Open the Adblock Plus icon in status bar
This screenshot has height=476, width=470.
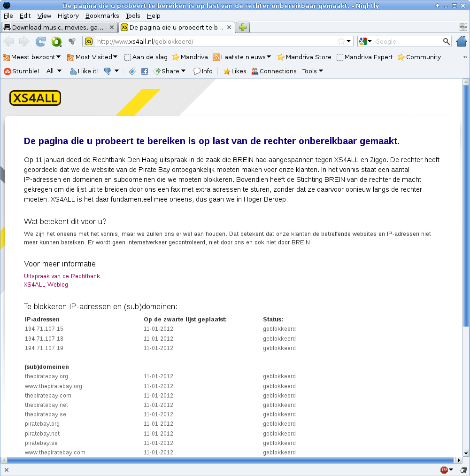444,470
